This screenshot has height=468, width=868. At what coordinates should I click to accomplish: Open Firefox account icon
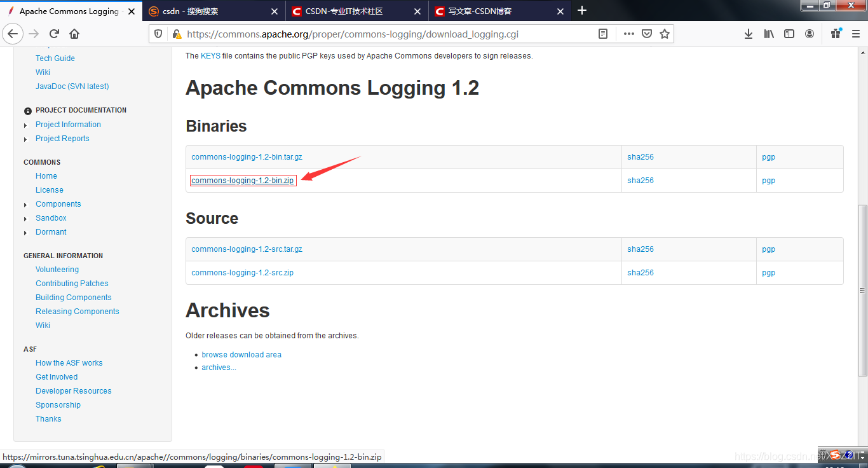pos(810,34)
